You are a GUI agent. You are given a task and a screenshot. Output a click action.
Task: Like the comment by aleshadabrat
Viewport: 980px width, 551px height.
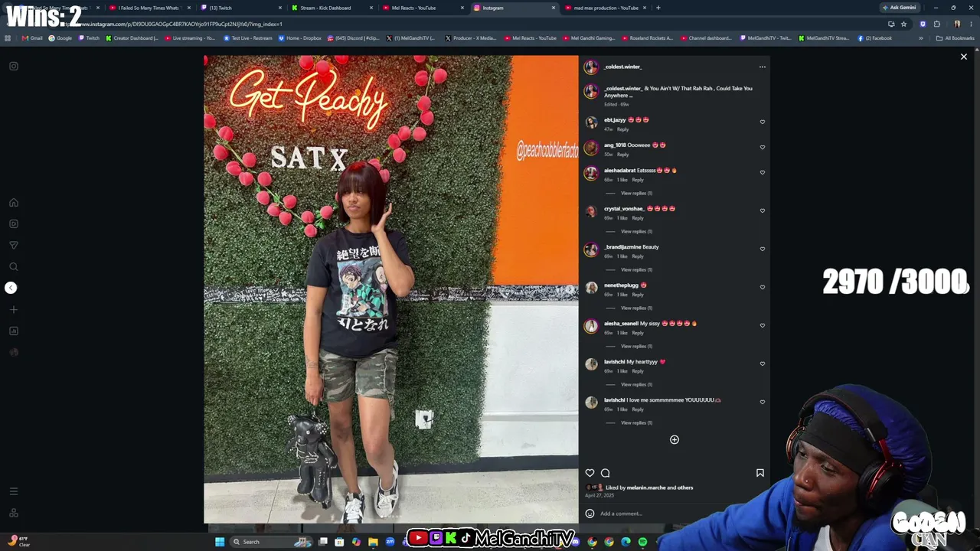click(763, 172)
